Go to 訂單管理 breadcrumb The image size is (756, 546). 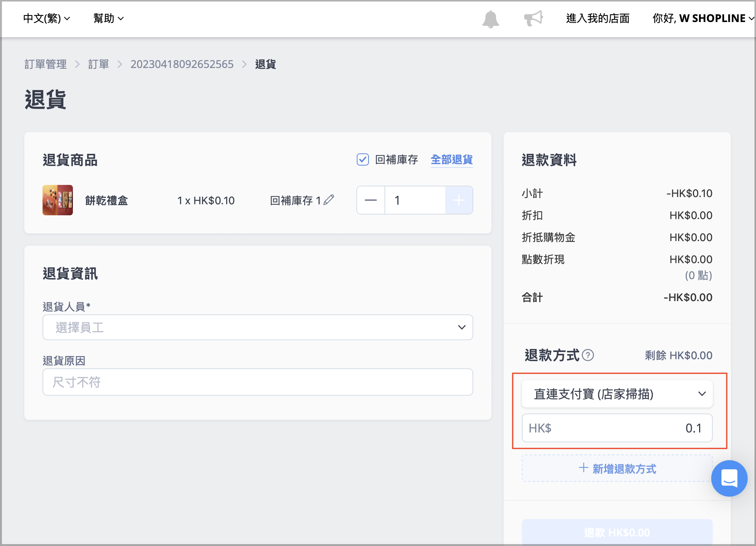46,64
